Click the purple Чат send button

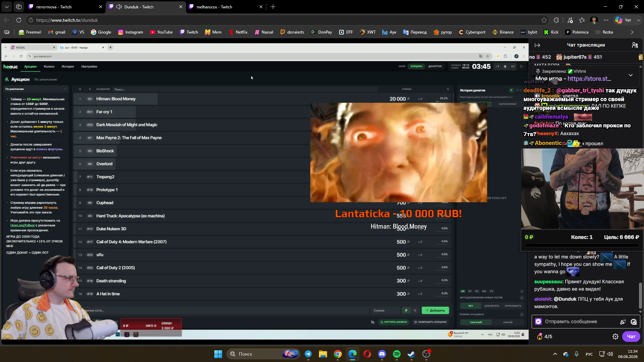[x=631, y=337]
